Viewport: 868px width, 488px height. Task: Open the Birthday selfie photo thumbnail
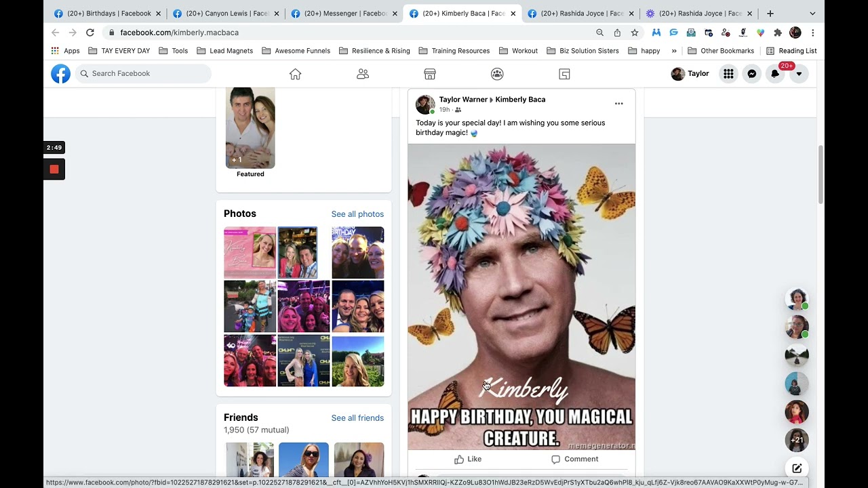point(358,253)
